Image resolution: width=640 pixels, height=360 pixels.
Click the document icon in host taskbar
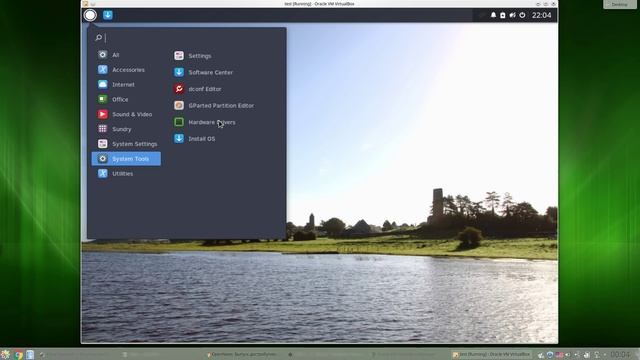pos(30,355)
